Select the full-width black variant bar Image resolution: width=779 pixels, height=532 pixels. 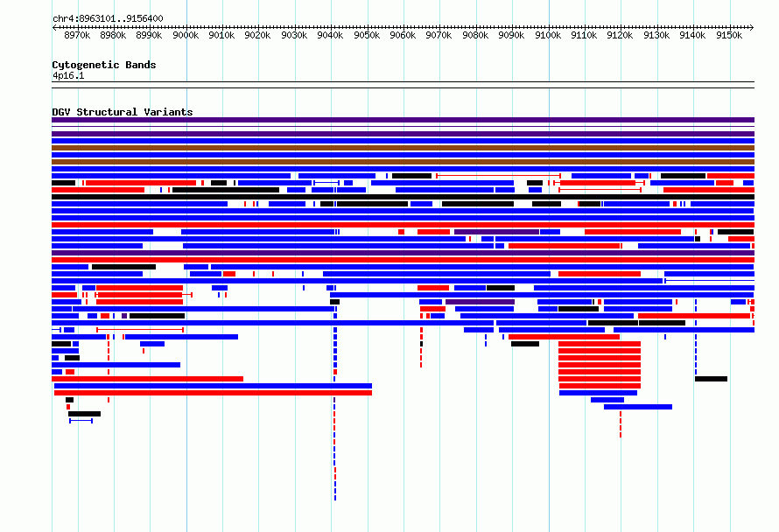click(403, 197)
